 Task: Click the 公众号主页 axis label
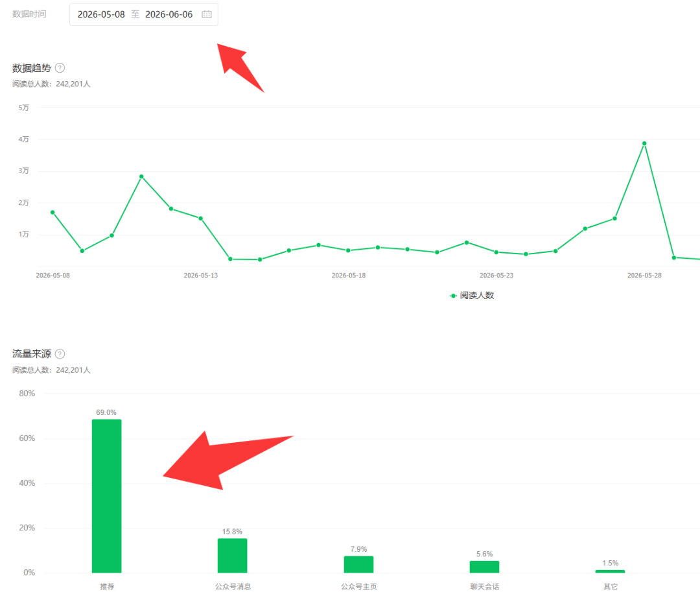click(358, 587)
